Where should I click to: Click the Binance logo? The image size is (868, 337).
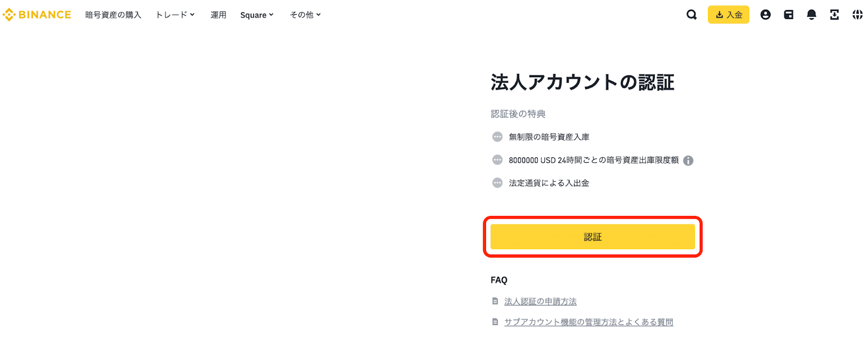[37, 15]
